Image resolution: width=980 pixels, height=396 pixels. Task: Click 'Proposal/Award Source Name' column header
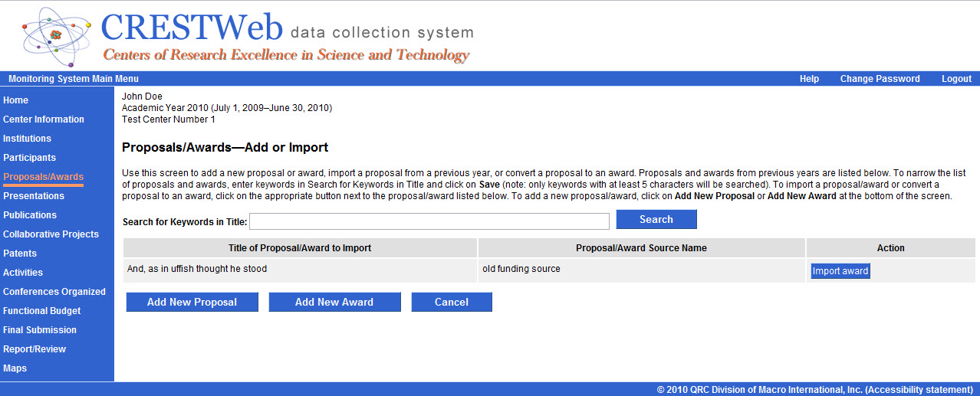point(641,248)
